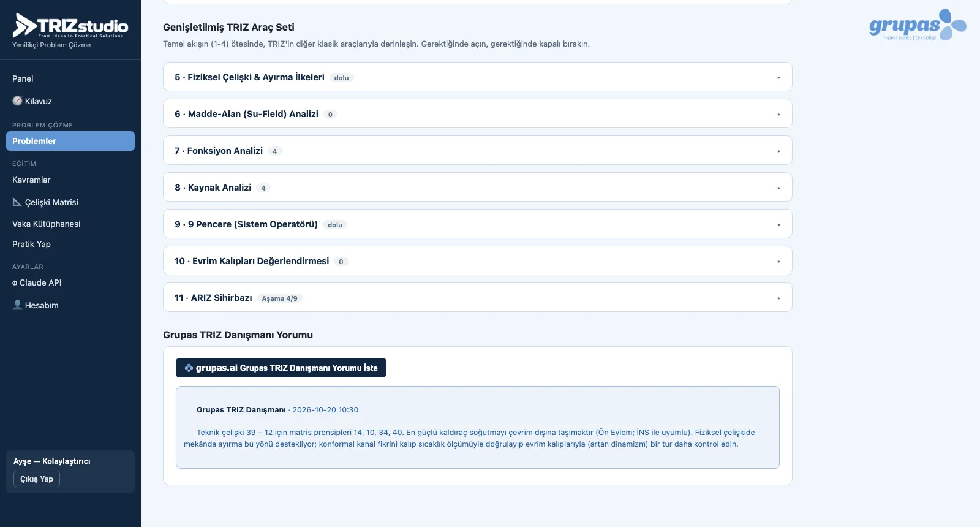
Task: Click the 'dolu' badge on 9 Pencere
Action: [335, 225]
